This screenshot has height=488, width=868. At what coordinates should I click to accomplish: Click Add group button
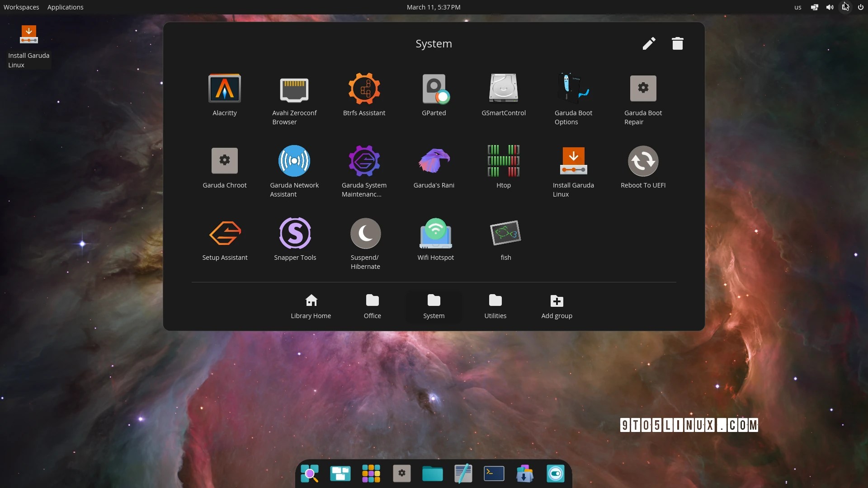pyautogui.click(x=557, y=306)
